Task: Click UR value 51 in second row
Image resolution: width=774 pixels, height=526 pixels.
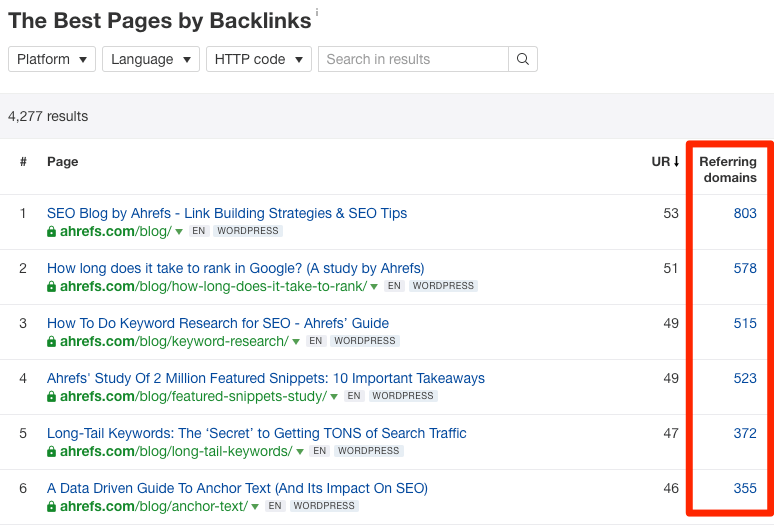Action: point(671,268)
